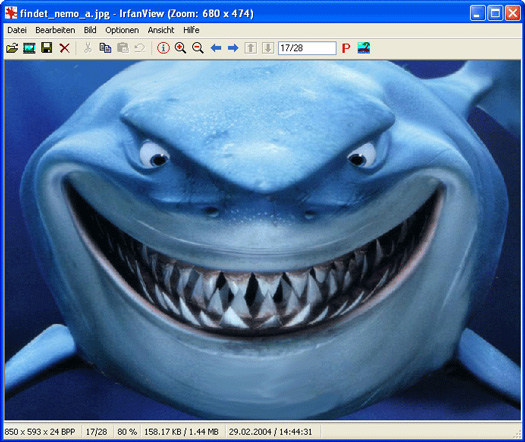Click the IrfanView title bar logo
The height and width of the screenshot is (442, 525).
[11, 13]
